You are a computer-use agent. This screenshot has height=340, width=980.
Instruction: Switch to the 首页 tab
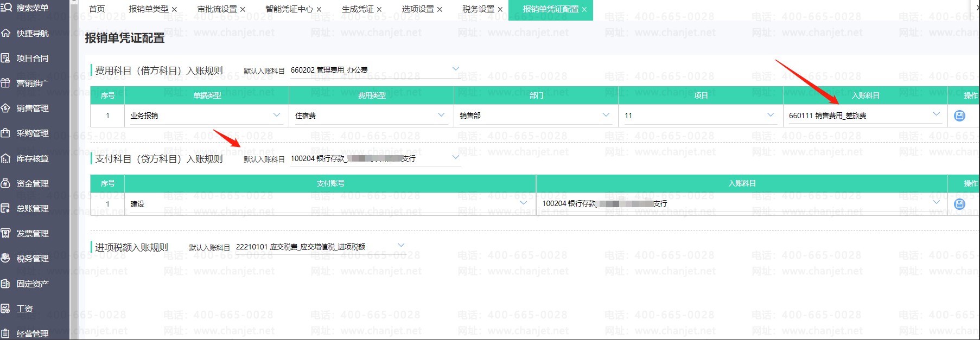(x=97, y=9)
